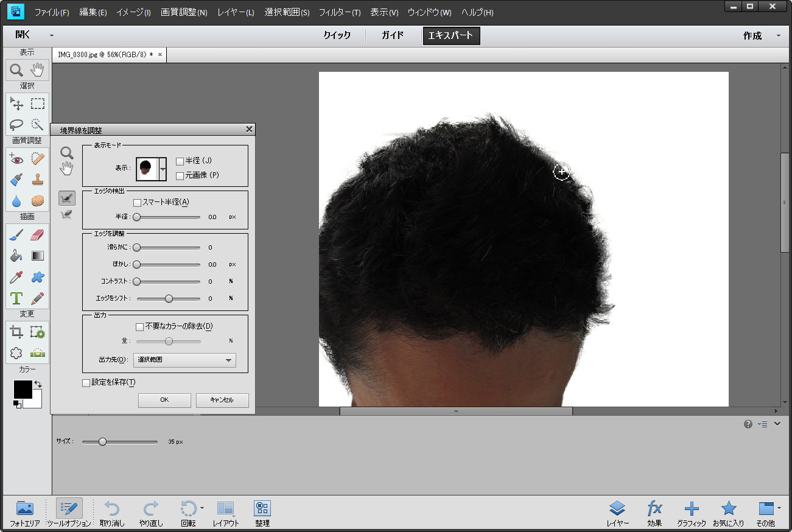The image size is (792, 532).
Task: Enable the 元画像 (P) checkbox
Action: pyautogui.click(x=180, y=176)
